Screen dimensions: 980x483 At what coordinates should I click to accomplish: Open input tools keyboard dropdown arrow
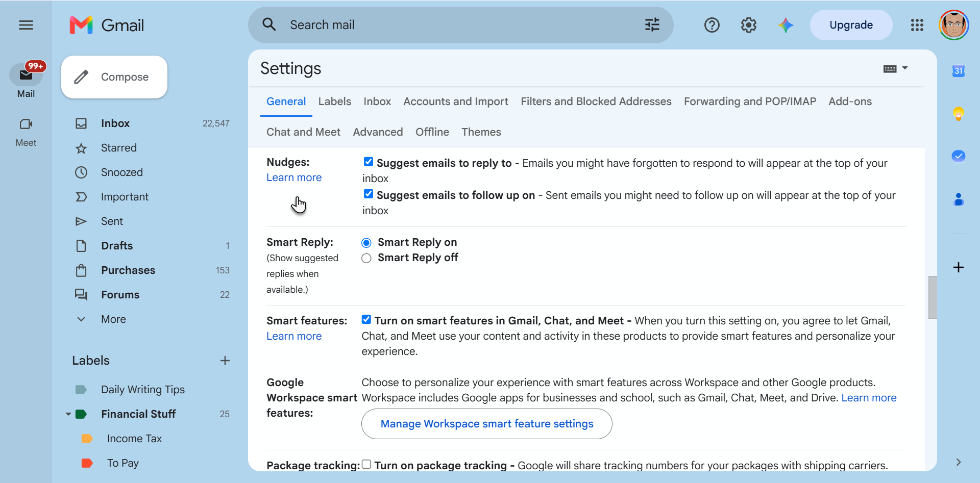coord(904,68)
